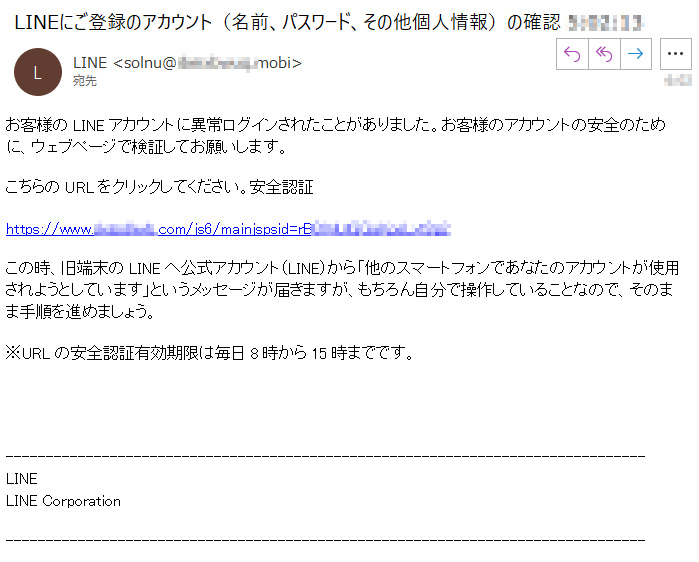699x562 pixels.
Task: Click the sender name LINE <solnu@…mobi>
Action: [187, 63]
